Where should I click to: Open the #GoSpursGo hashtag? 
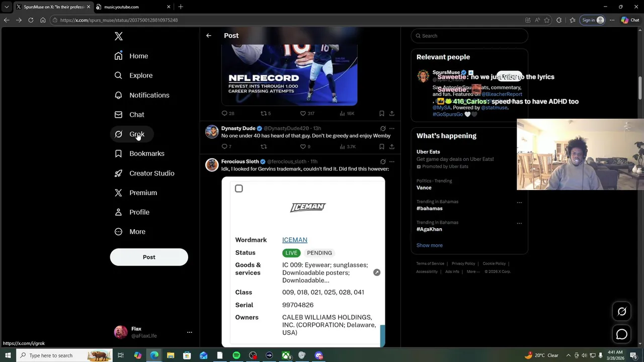click(448, 114)
